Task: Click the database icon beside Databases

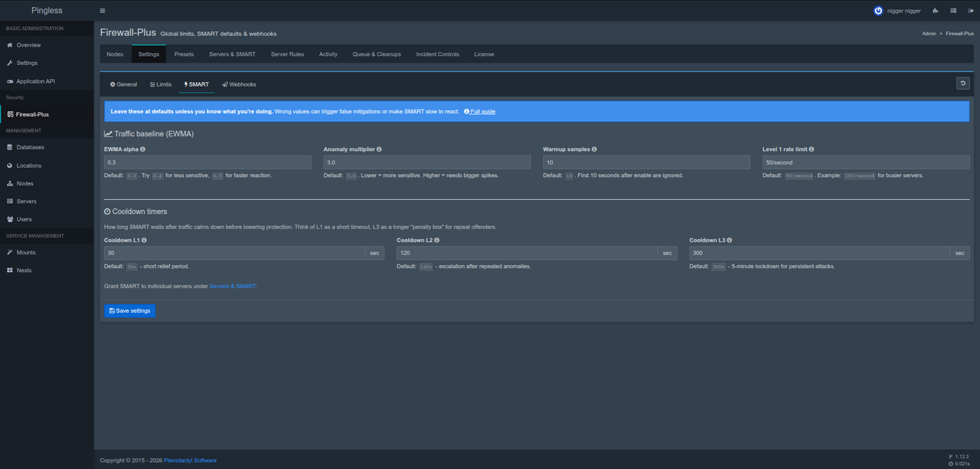Action: click(x=10, y=147)
